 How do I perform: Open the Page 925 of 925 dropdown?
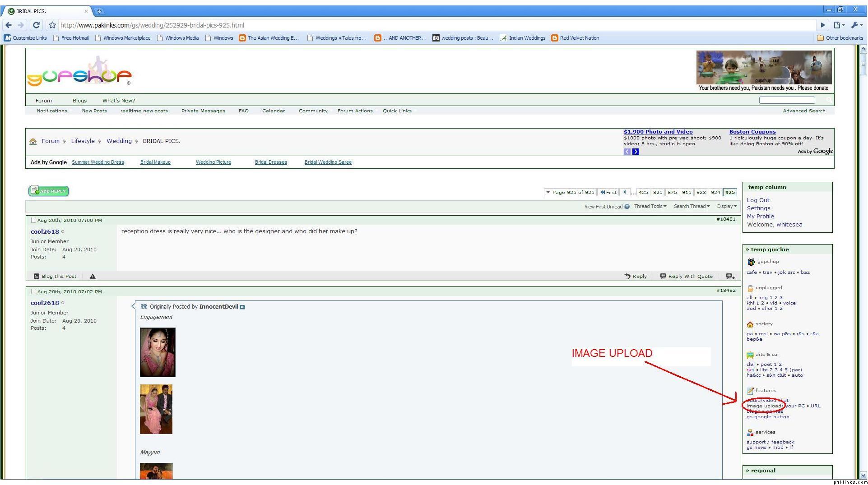570,192
